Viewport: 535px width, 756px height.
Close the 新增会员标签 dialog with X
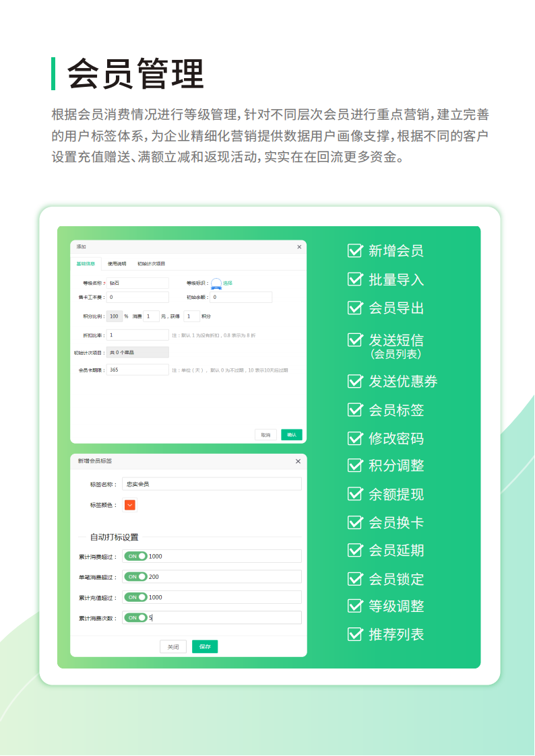coord(298,461)
